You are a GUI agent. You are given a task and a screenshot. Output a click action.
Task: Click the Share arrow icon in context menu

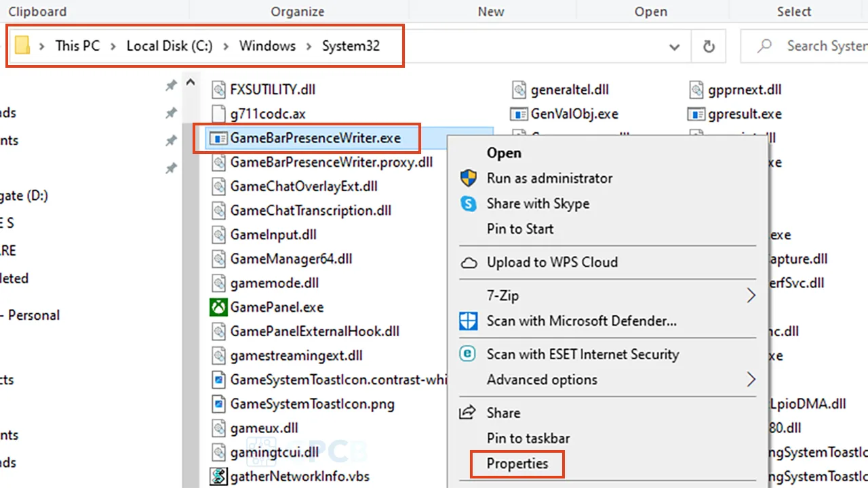pyautogui.click(x=468, y=413)
